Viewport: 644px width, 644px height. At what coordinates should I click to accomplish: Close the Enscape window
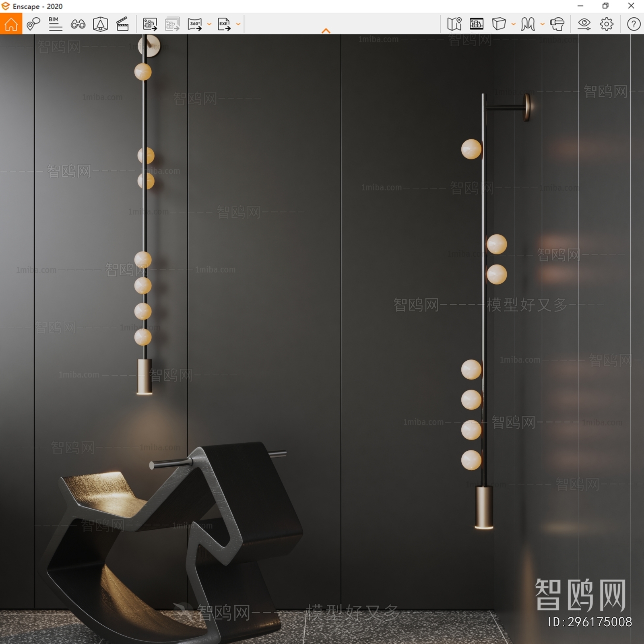pyautogui.click(x=631, y=6)
